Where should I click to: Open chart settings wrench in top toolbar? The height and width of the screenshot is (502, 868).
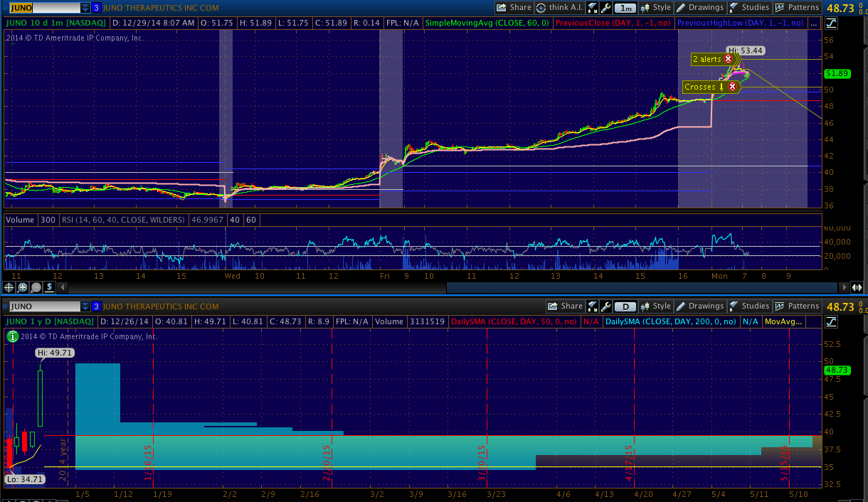pyautogui.click(x=605, y=8)
